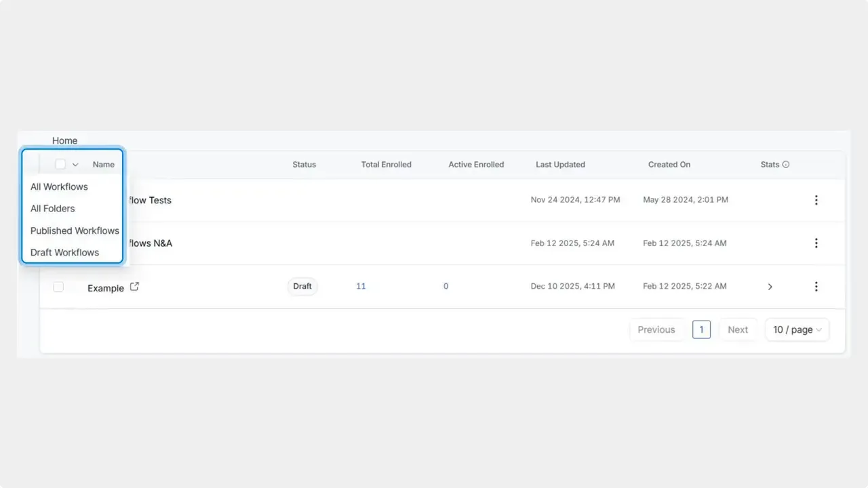Select 'Published Workflows' filter option
This screenshot has width=868, height=488.
click(x=74, y=230)
